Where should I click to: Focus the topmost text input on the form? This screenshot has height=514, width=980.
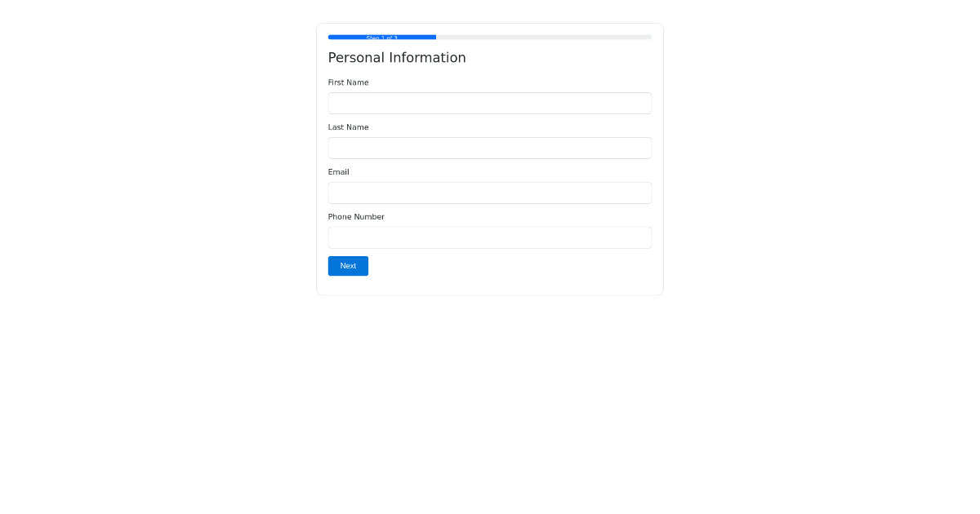point(489,103)
